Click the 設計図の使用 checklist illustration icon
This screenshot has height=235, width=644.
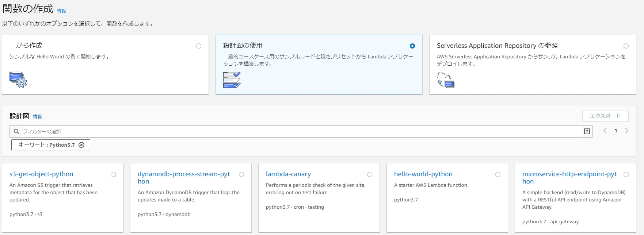pyautogui.click(x=232, y=80)
